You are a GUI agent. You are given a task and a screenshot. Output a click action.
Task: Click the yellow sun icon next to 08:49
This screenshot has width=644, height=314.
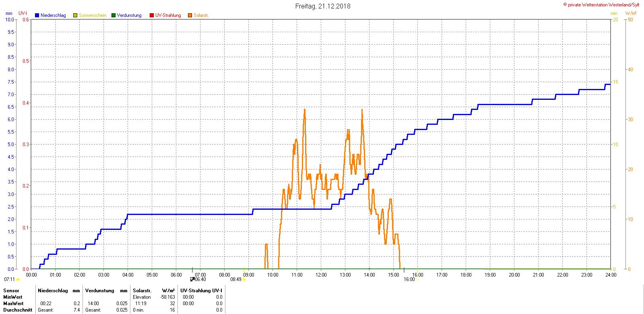(x=244, y=279)
